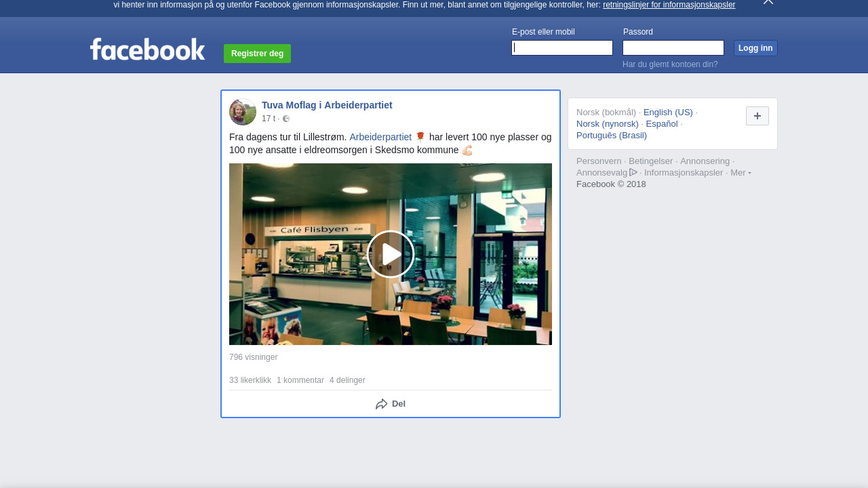Click the Facebook © 2018 text
The width and height of the screenshot is (868, 488).
coord(611,184)
